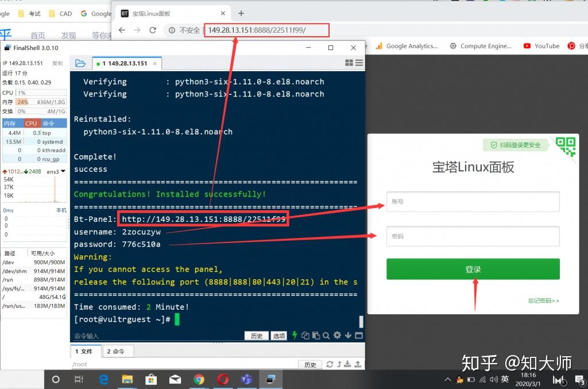Click 复制 to copy the IP address

coord(57,63)
